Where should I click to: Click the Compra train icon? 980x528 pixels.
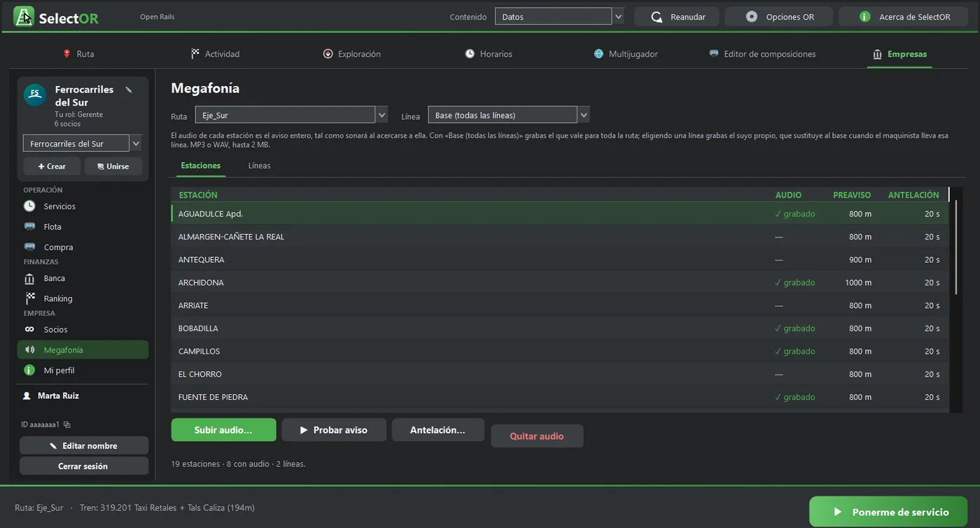(29, 246)
